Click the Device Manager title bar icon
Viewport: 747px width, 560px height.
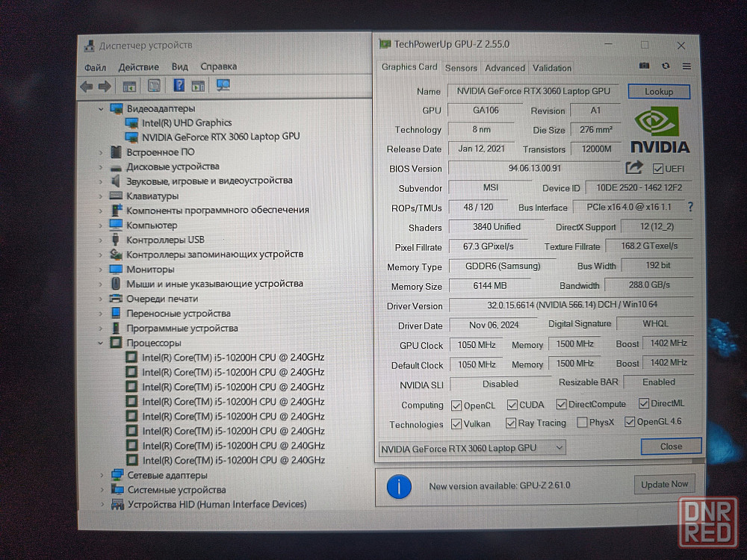[89, 46]
